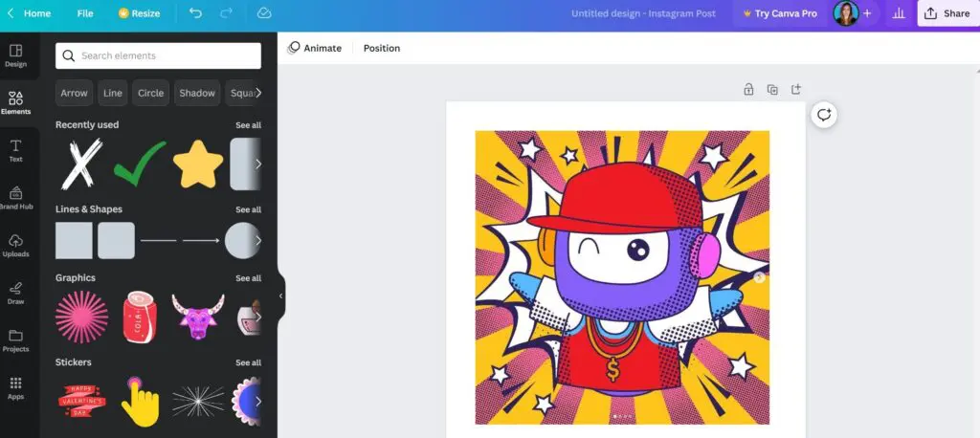Expand more Recently used items arrow

coord(258,164)
